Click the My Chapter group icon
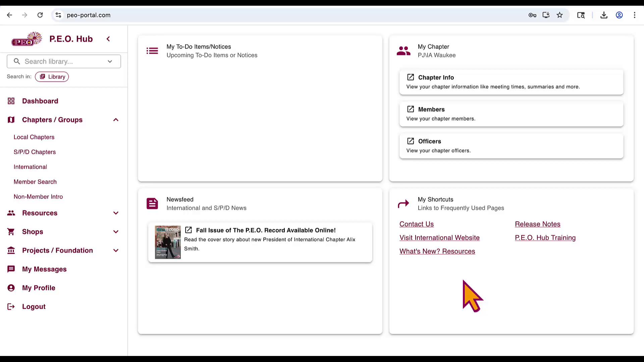 [404, 51]
